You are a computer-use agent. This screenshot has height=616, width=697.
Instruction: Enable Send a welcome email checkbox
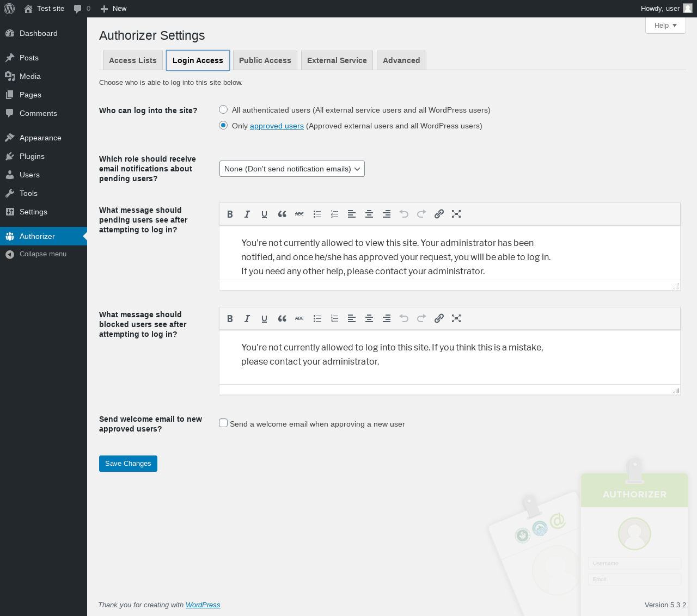[x=223, y=423]
